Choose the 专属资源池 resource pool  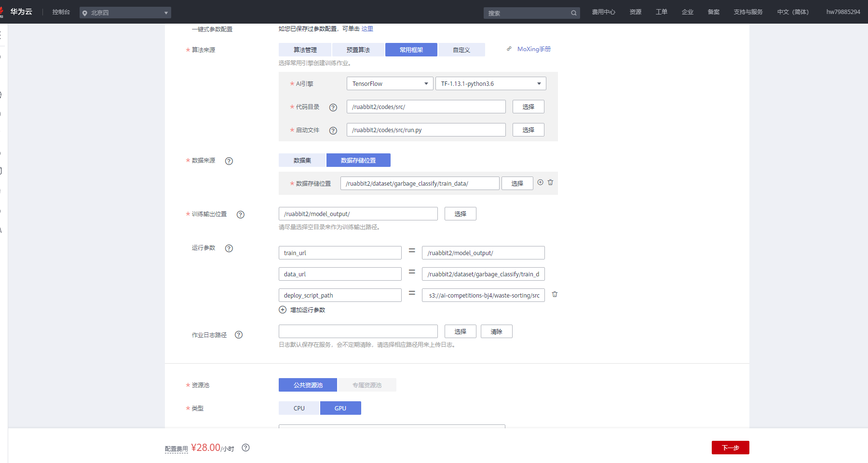click(367, 385)
